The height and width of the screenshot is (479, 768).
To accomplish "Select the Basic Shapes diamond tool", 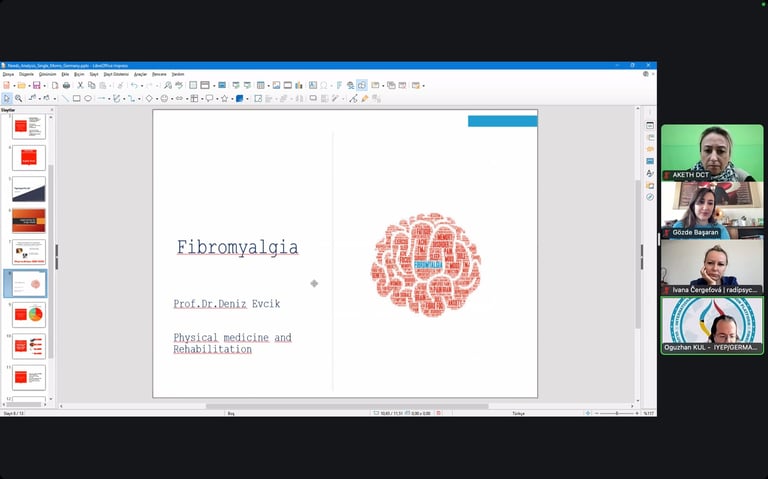I will click(149, 98).
